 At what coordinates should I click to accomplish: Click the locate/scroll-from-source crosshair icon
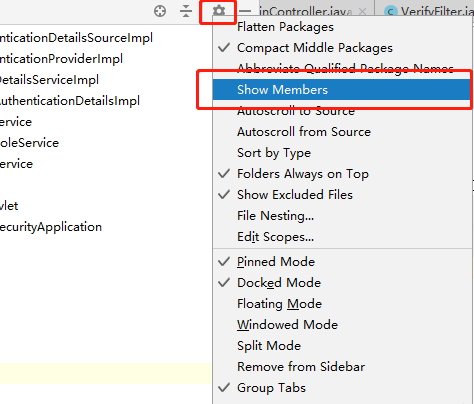click(x=160, y=11)
